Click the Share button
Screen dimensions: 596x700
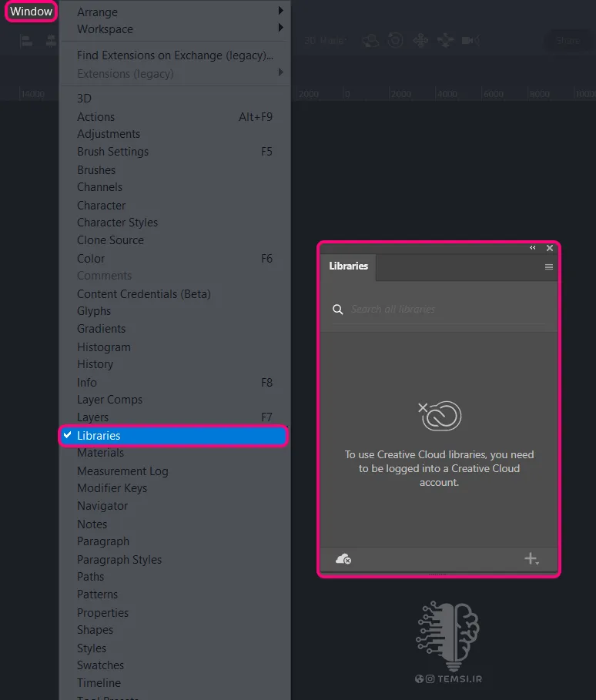click(568, 41)
